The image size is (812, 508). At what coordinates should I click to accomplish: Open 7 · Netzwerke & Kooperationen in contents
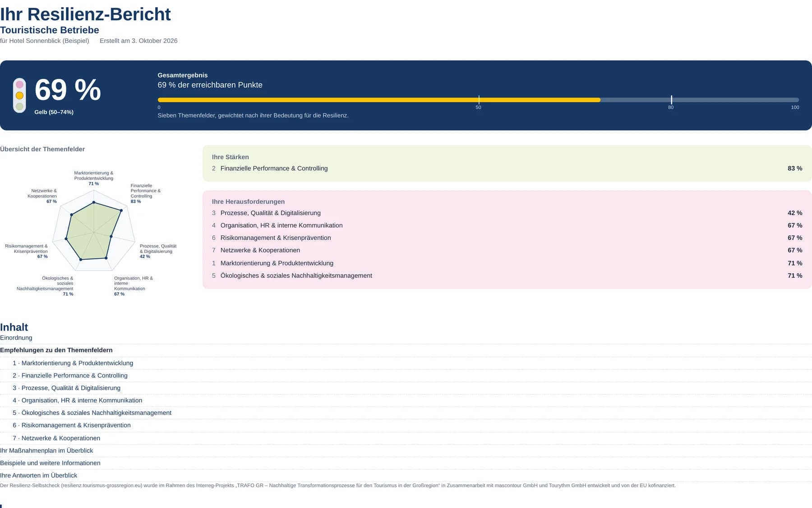click(x=56, y=438)
